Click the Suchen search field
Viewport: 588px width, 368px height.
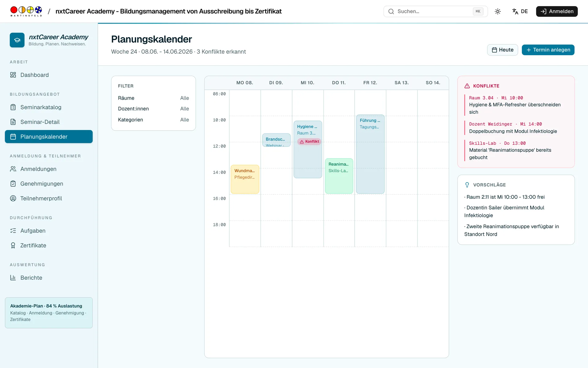tap(435, 11)
